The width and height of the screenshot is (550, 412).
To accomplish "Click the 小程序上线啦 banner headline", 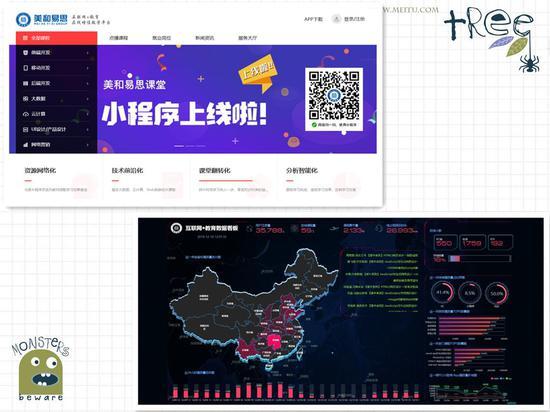I will [x=184, y=114].
